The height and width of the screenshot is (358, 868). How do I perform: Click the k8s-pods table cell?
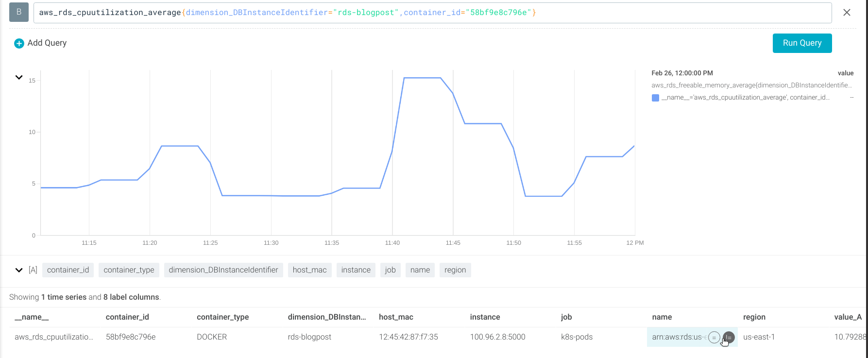click(577, 337)
